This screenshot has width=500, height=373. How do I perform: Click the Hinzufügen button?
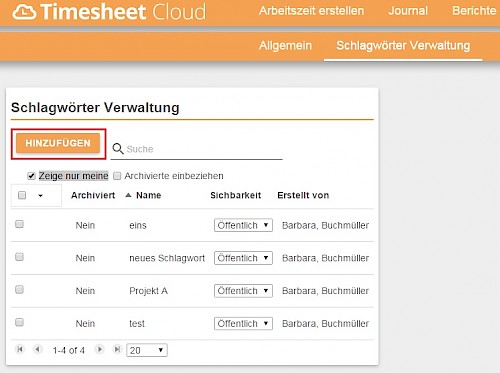point(58,143)
